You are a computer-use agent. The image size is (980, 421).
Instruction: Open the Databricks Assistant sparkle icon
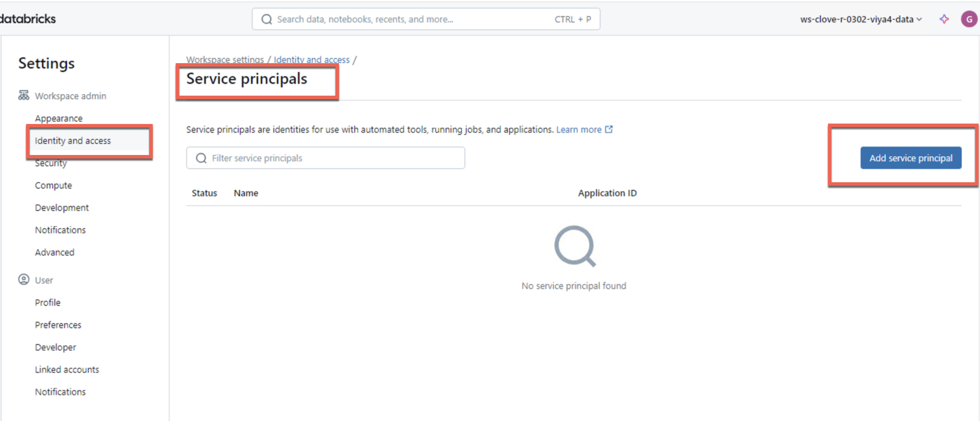click(x=944, y=19)
